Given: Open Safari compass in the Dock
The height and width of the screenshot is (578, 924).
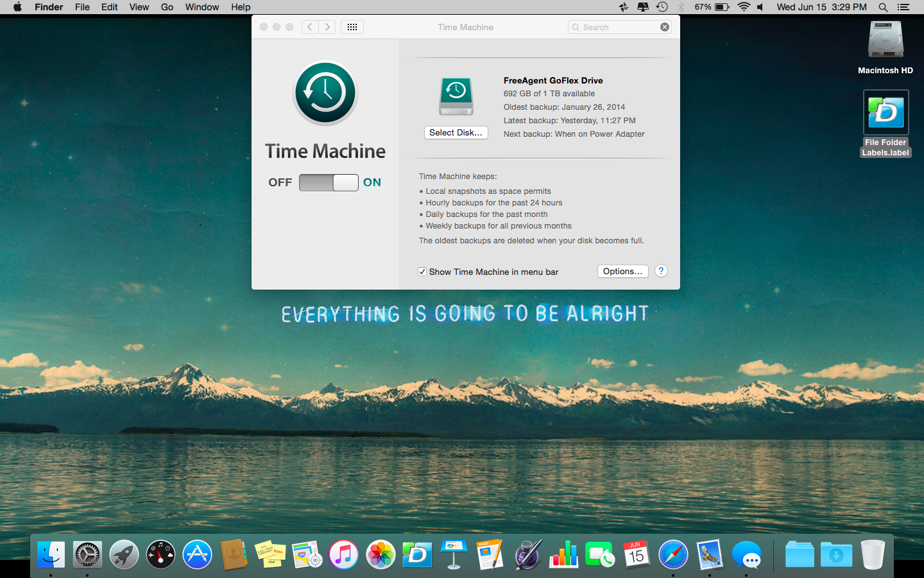Looking at the screenshot, I should point(673,554).
